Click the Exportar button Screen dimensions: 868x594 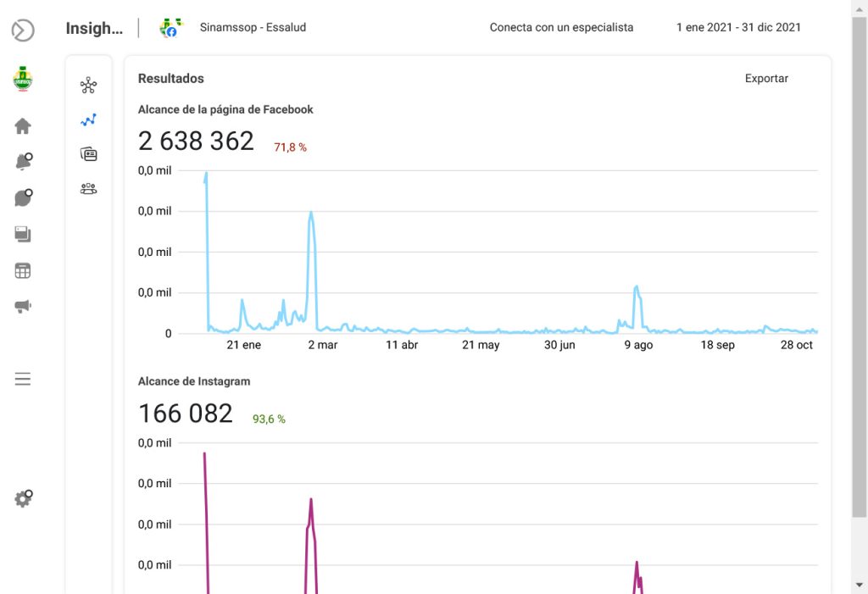(x=766, y=78)
